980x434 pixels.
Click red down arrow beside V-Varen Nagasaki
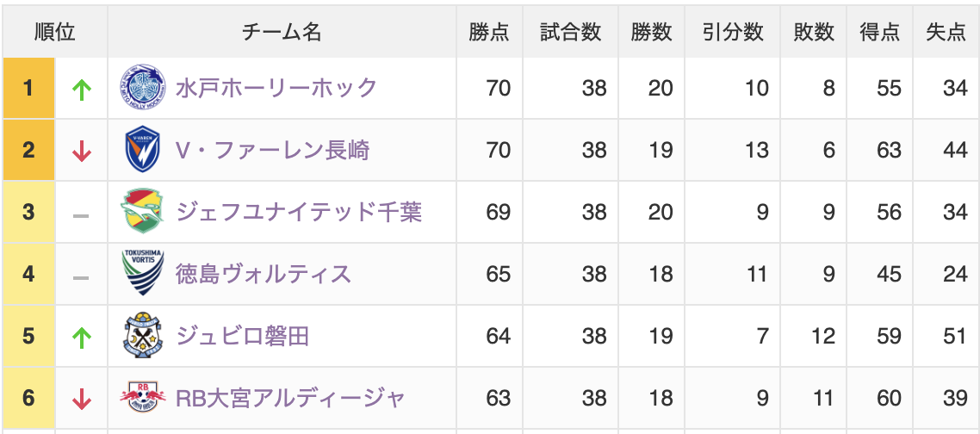click(82, 151)
